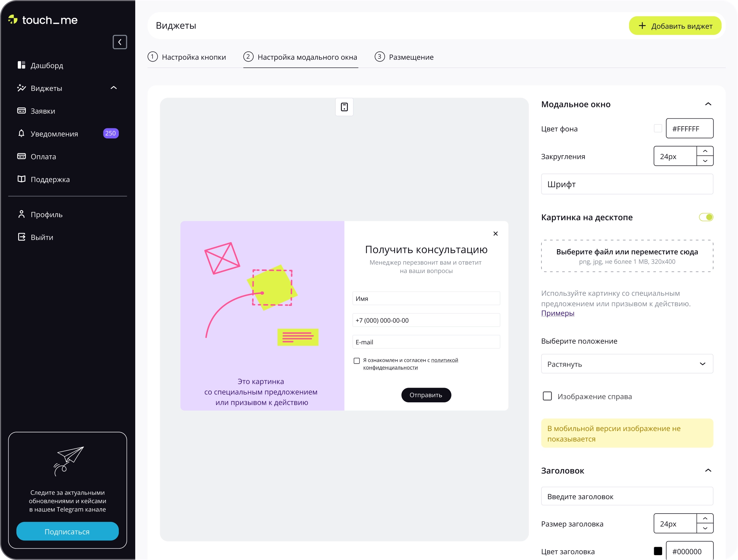Click the Добавить виджет button
738x560 pixels.
(675, 25)
